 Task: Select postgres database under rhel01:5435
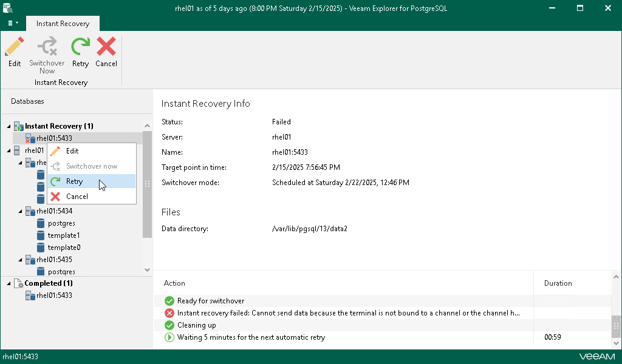[61, 272]
